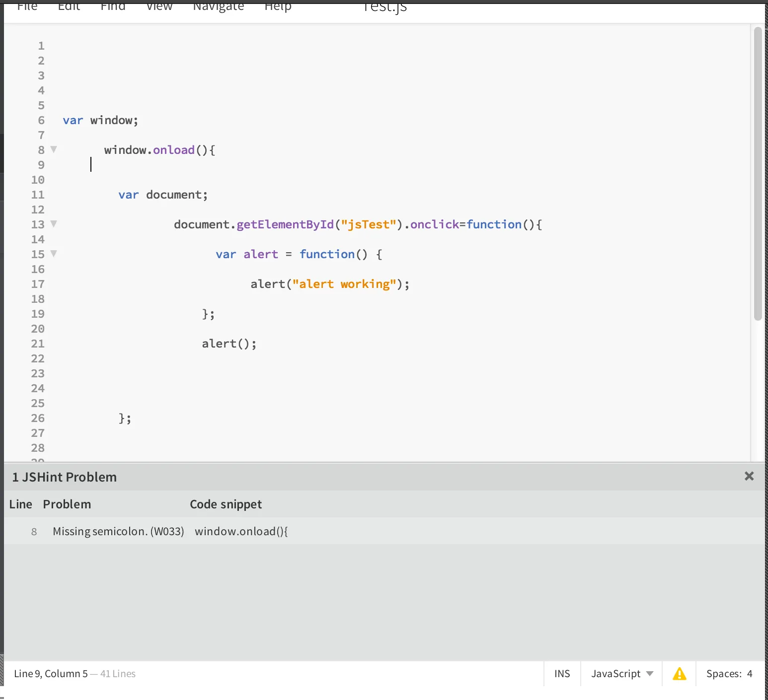The height and width of the screenshot is (700, 768).
Task: Close the JSHint Problem panel
Action: click(749, 476)
